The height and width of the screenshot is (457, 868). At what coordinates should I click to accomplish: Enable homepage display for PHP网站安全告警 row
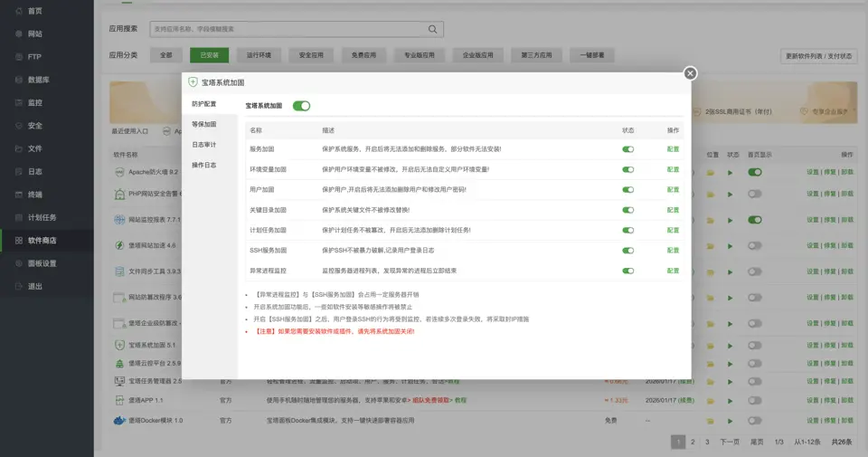tap(754, 194)
